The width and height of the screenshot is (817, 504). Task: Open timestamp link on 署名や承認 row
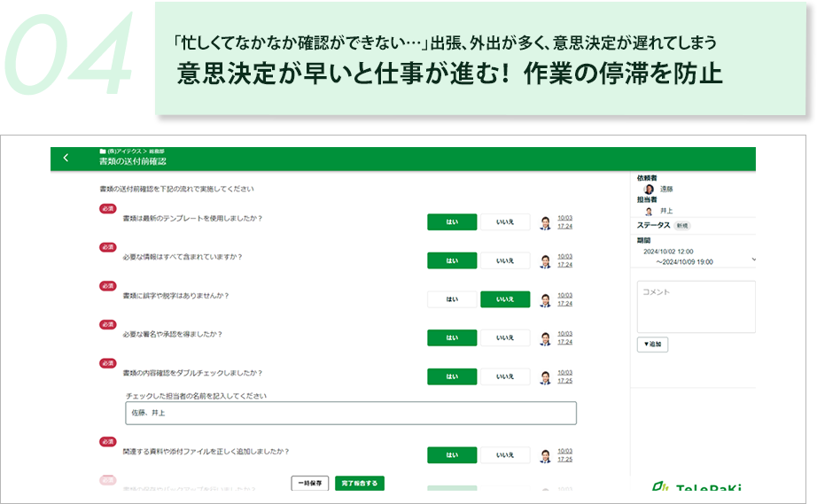pyautogui.click(x=564, y=337)
